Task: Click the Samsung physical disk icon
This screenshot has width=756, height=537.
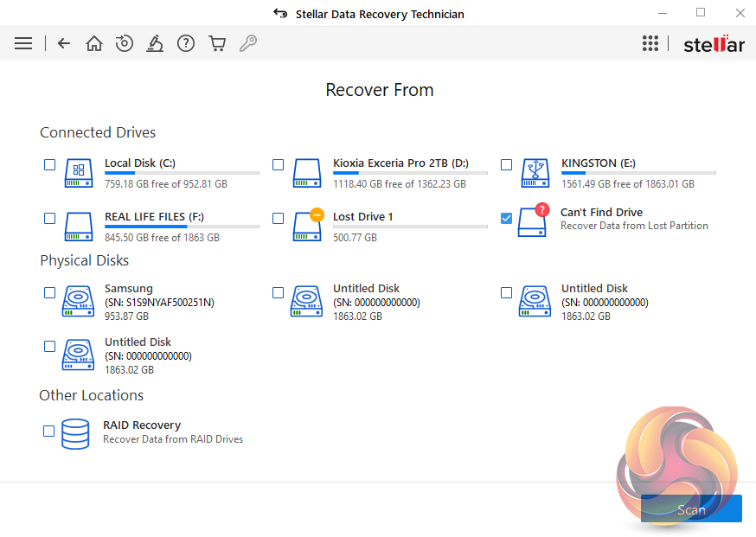Action: (x=78, y=301)
